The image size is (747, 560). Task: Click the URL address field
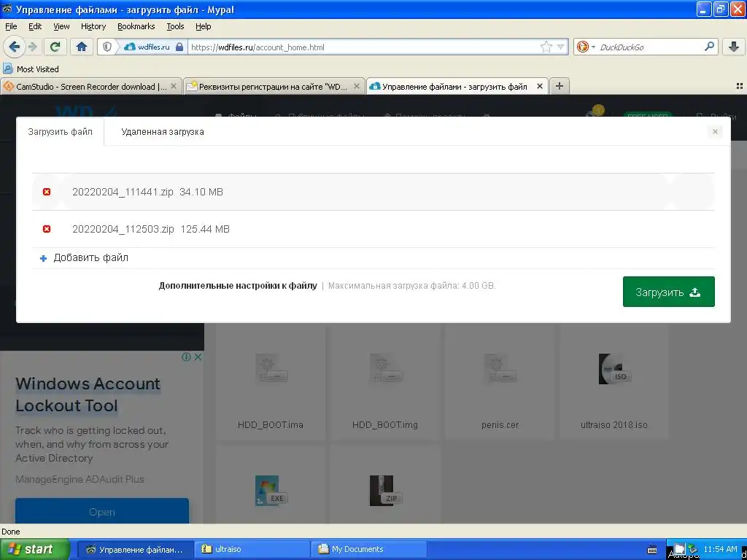pyautogui.click(x=365, y=47)
